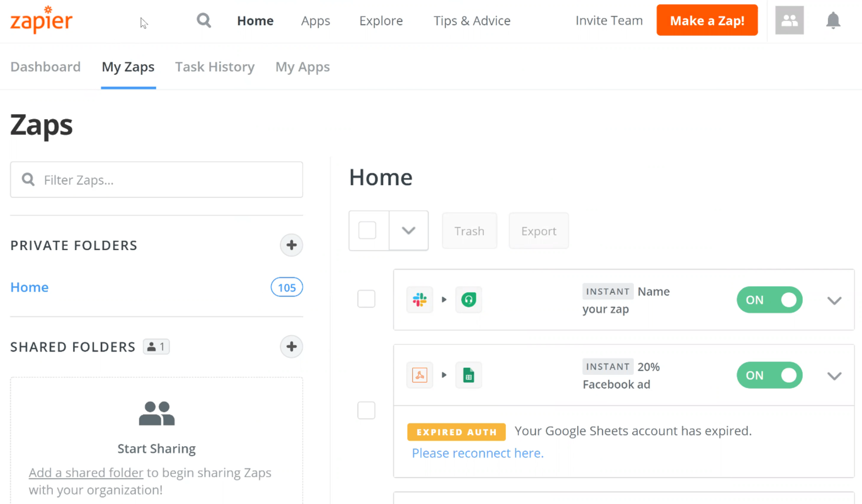Image resolution: width=862 pixels, height=504 pixels.
Task: Open Apps in top navigation
Action: [316, 21]
